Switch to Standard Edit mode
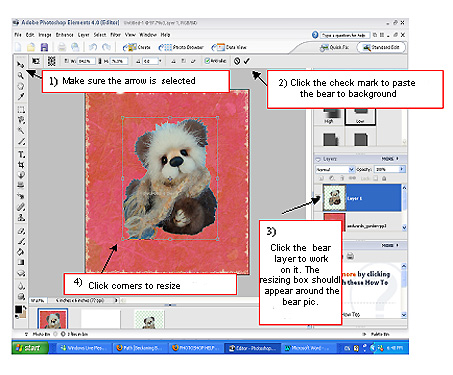 click(x=382, y=47)
